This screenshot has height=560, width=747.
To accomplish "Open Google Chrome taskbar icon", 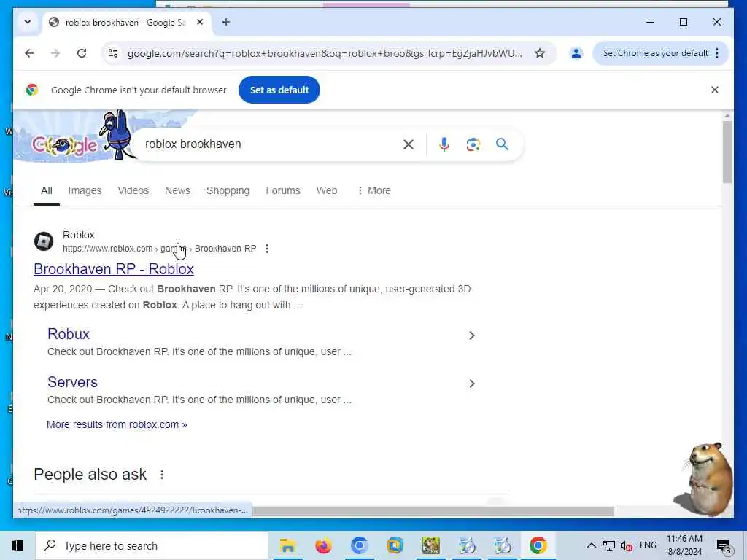I will (x=538, y=545).
